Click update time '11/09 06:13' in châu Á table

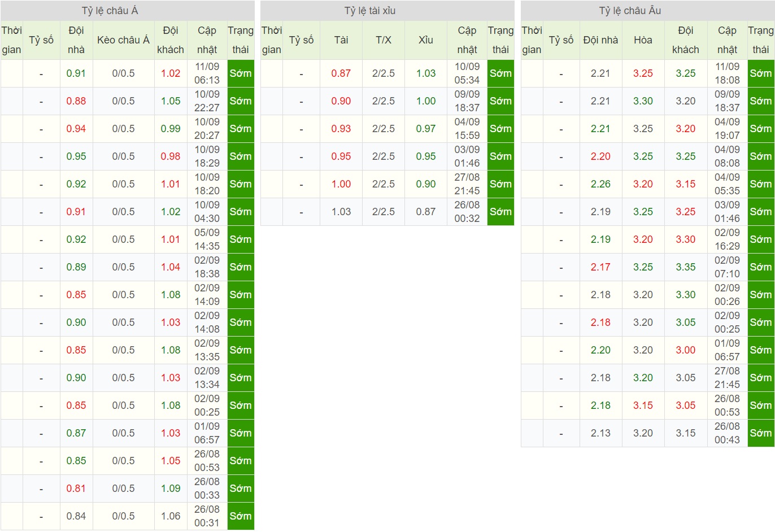(x=207, y=73)
